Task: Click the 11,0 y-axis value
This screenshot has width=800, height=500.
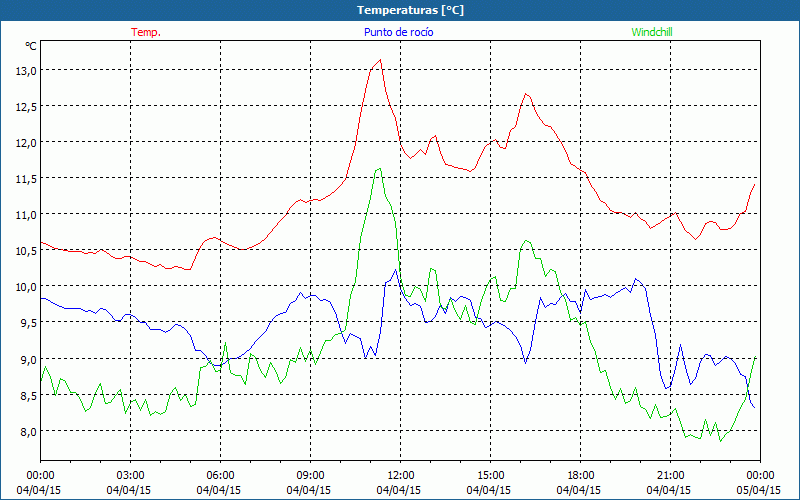Action: pos(27,215)
